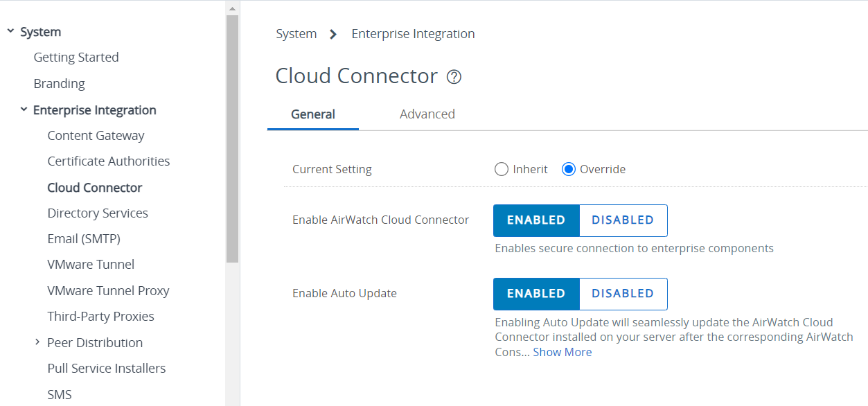Open Directory Services settings
This screenshot has height=406, width=868.
tap(98, 213)
